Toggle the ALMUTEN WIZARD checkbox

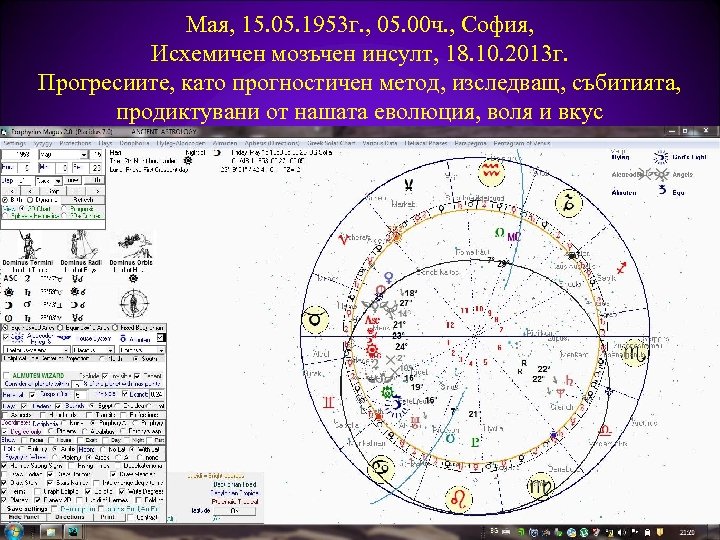click(x=6, y=376)
